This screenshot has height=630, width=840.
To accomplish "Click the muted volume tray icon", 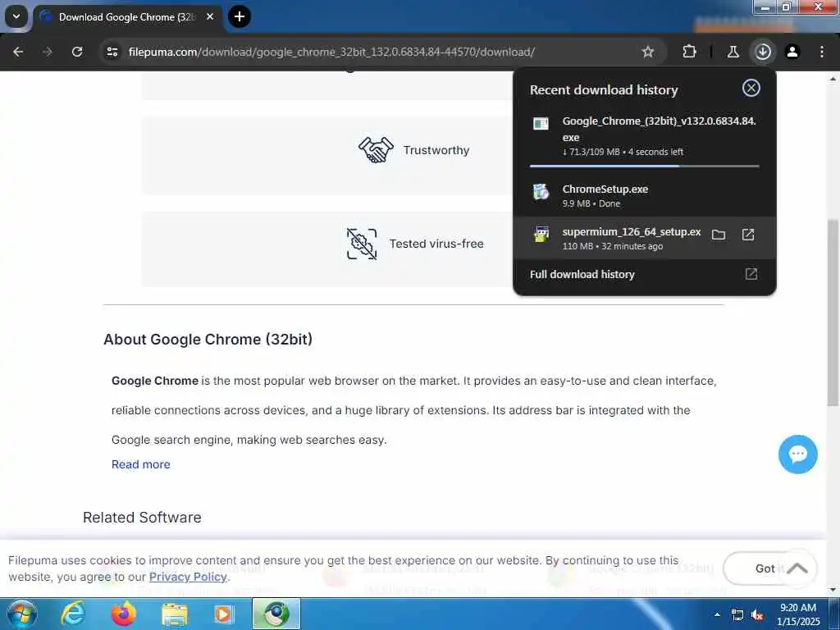I will pyautogui.click(x=757, y=615).
